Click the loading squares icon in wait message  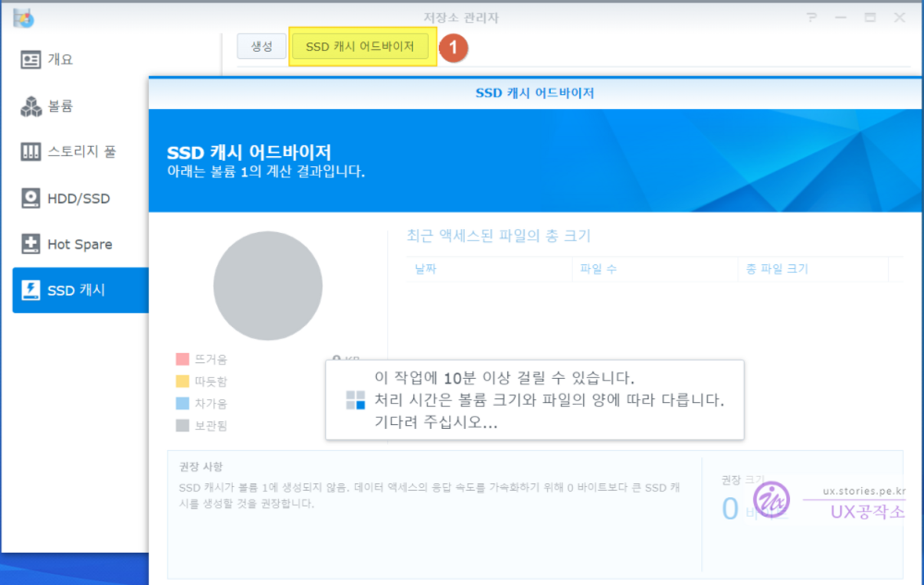coord(356,400)
